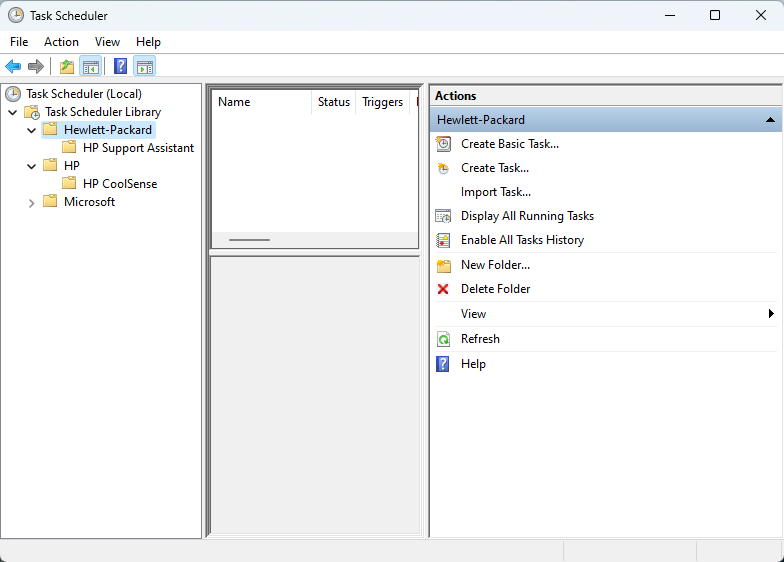Collapse the Hewlett-Packard tree node chevron

tap(32, 130)
